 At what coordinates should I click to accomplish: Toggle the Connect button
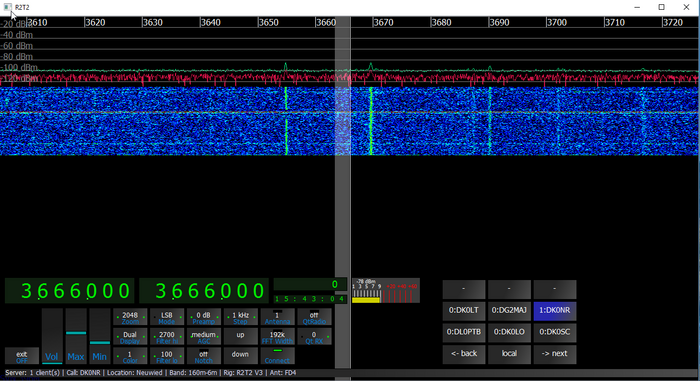tap(277, 356)
